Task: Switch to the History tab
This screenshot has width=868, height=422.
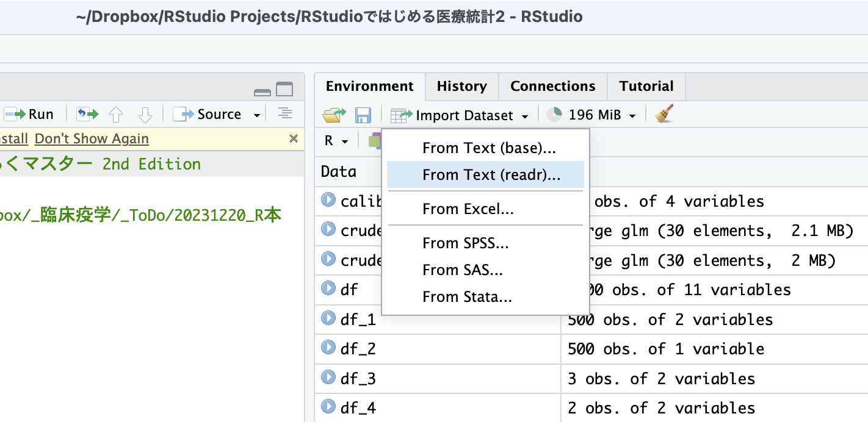Action: 461,86
